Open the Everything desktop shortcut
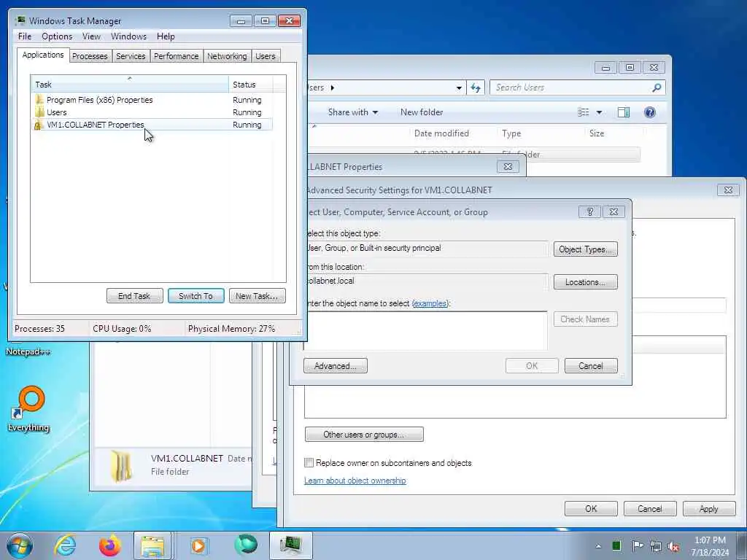The image size is (747, 560). (28, 408)
